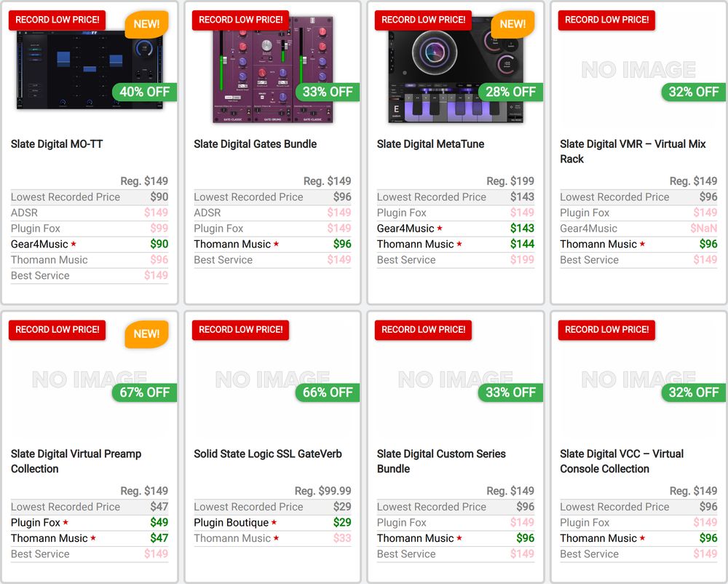Open Slate Digital VMR – Virtual Mix Rack title

(x=633, y=151)
